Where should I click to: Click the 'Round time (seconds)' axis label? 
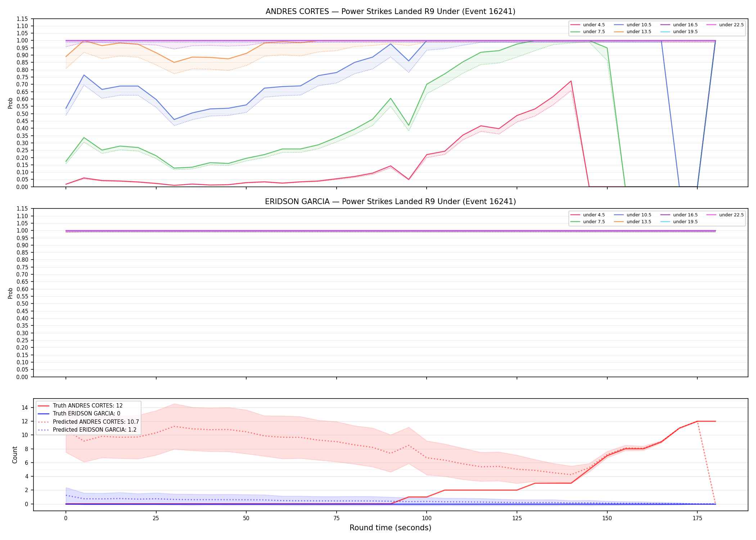tap(390, 528)
